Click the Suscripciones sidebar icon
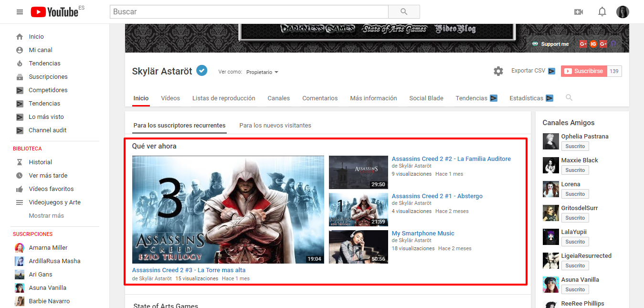This screenshot has width=644, height=308. click(20, 77)
